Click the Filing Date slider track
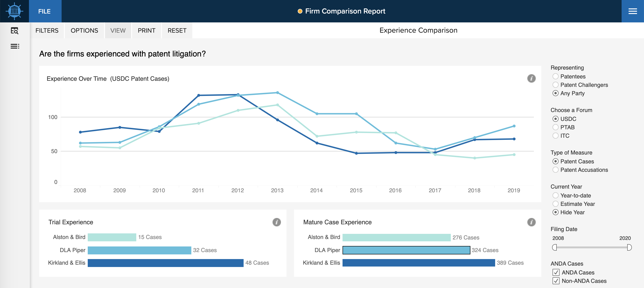This screenshot has width=644, height=288. click(592, 247)
